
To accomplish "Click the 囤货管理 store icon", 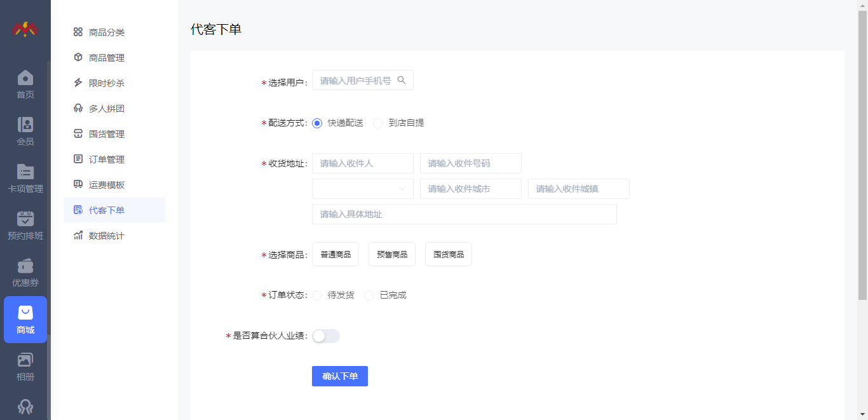I will pyautogui.click(x=78, y=133).
